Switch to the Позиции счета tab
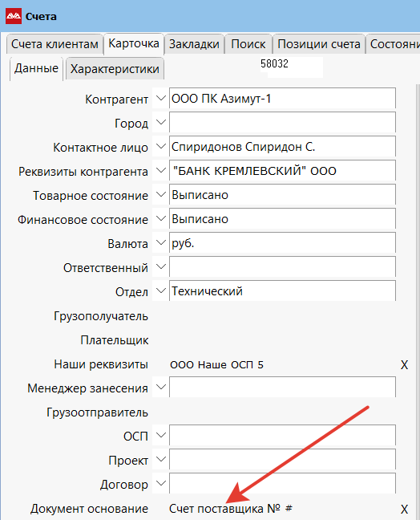 tap(319, 44)
